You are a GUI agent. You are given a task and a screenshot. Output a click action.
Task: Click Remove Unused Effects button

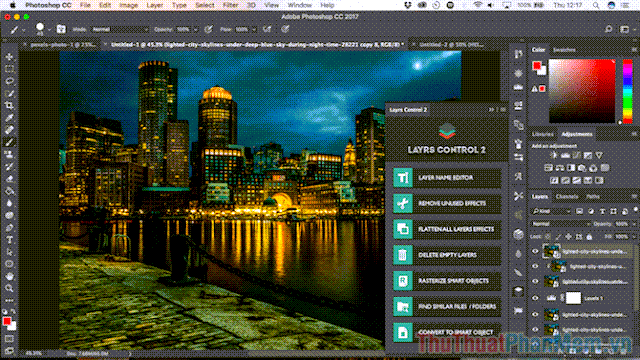pos(447,203)
